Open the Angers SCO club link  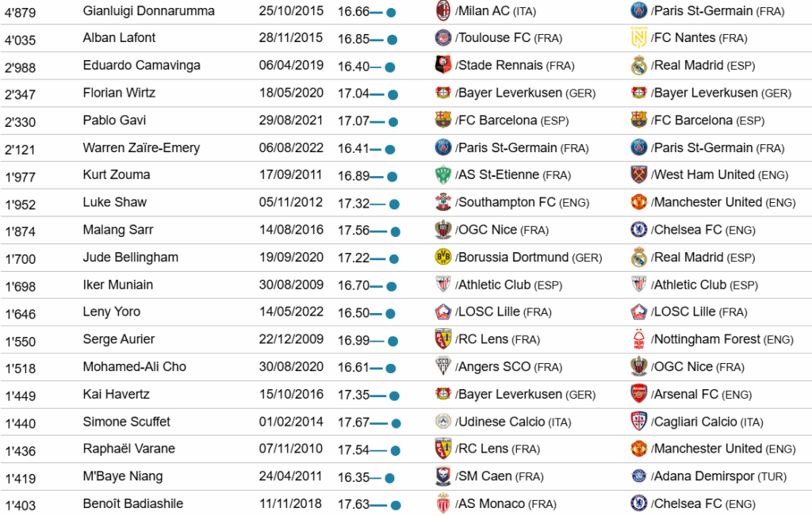[498, 367]
